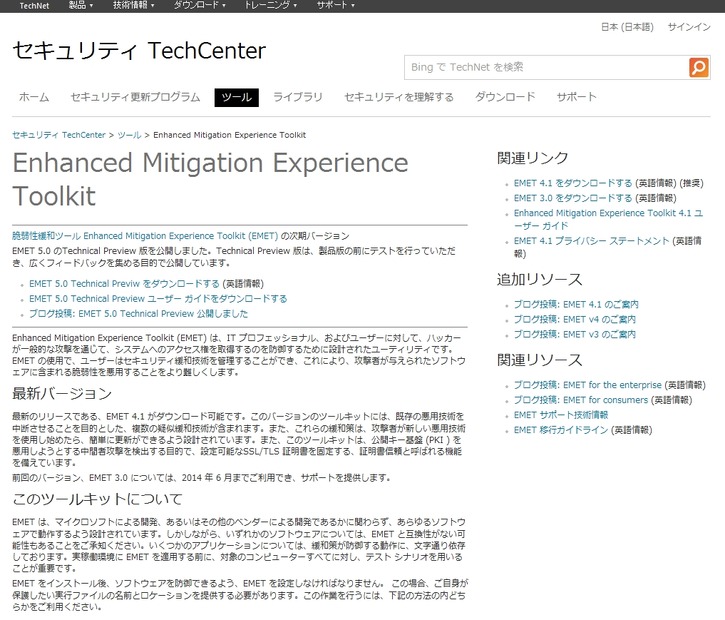Open blog post EMET v4 のご案内

[x=575, y=319]
